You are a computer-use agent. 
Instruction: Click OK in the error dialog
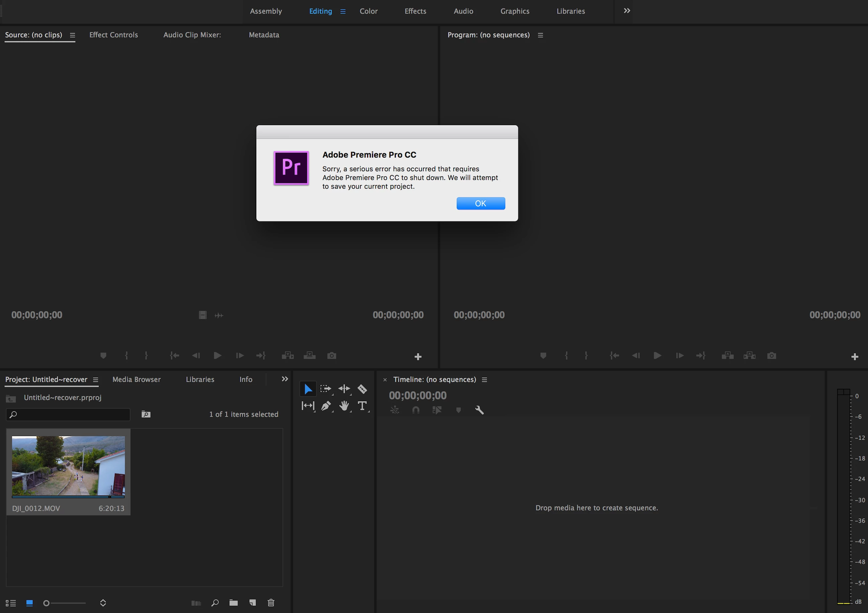pos(480,203)
